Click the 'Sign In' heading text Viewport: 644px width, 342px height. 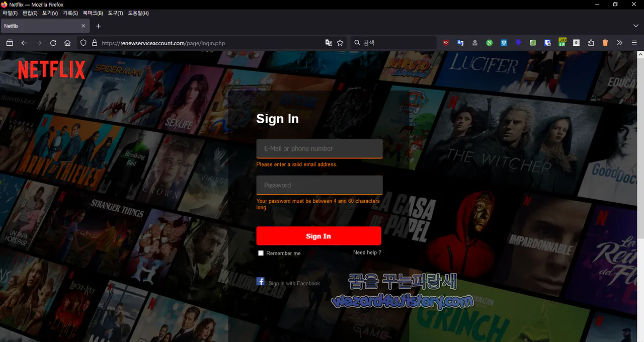(x=278, y=119)
